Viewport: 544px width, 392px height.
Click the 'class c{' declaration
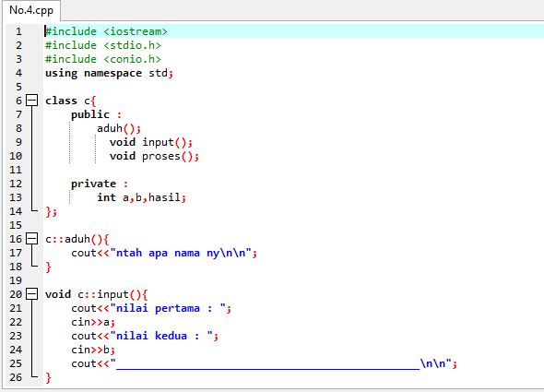click(x=70, y=101)
